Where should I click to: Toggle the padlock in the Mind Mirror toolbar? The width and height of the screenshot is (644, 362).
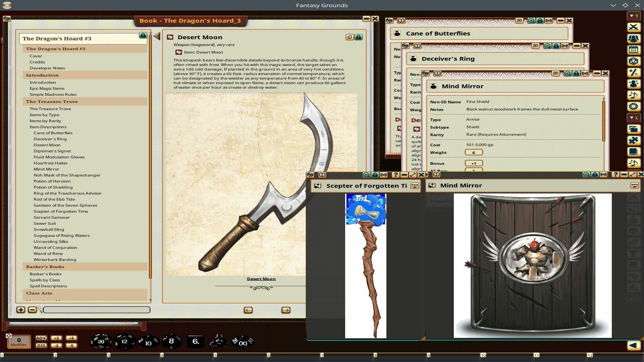point(577,73)
